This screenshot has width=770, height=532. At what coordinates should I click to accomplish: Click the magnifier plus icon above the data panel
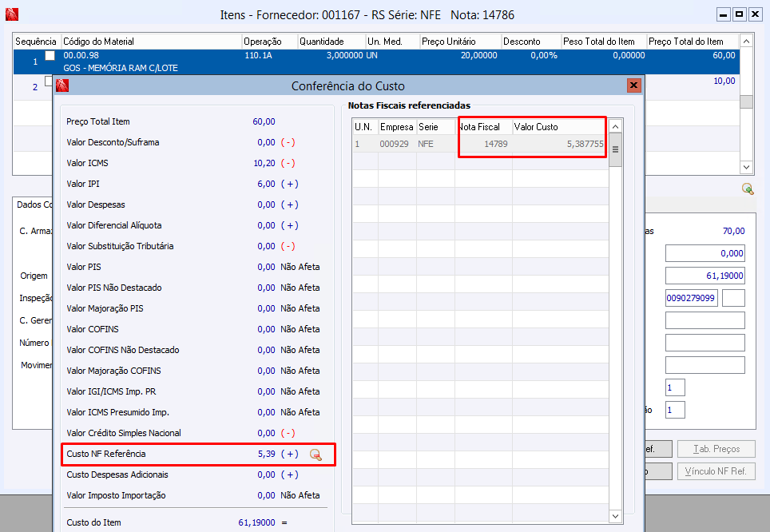click(748, 189)
